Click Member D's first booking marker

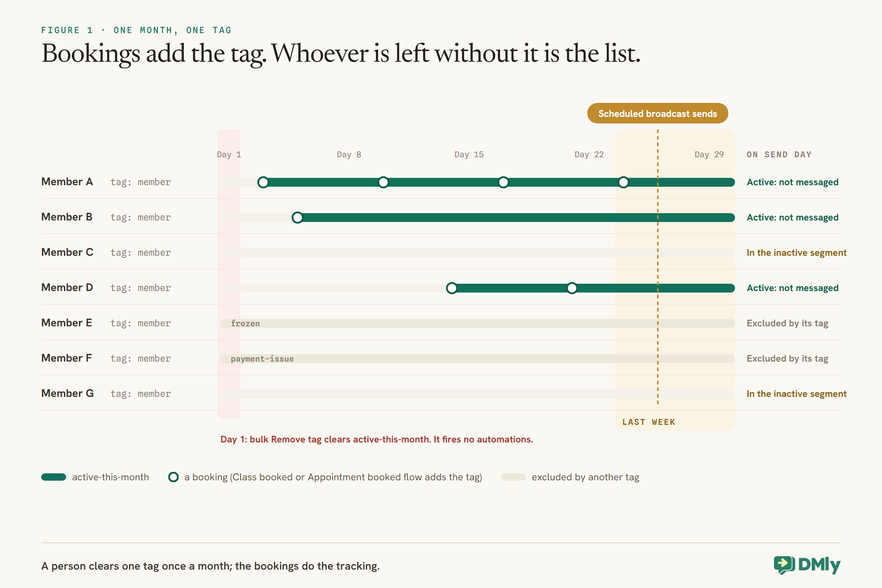click(452, 288)
